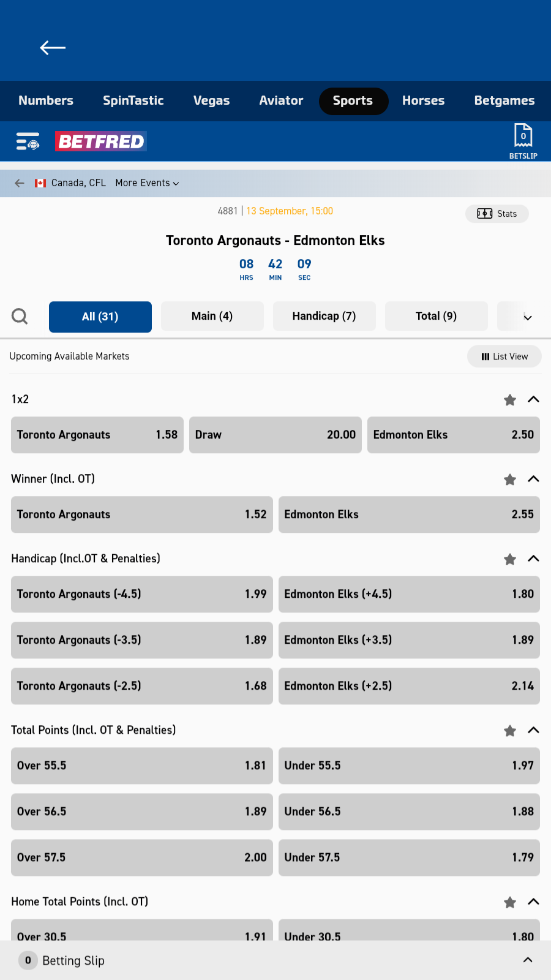Image resolution: width=551 pixels, height=980 pixels.
Task: Select the Handicap (7) market tab
Action: point(324,316)
